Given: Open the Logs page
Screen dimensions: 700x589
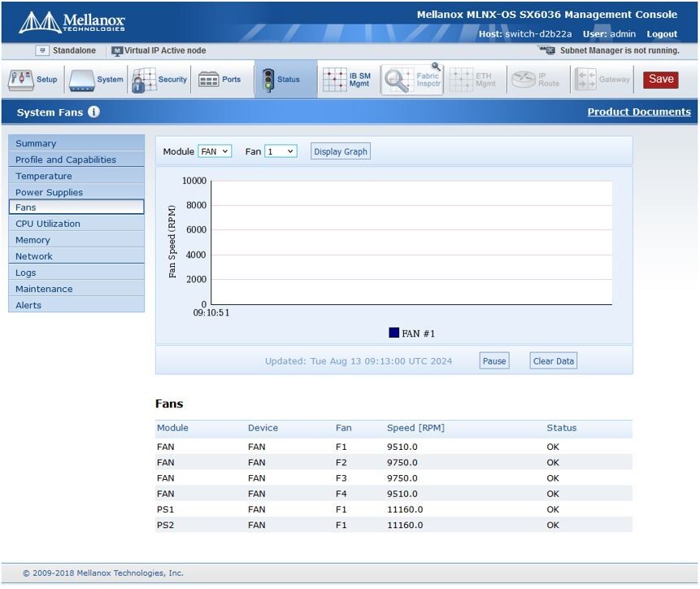Looking at the screenshot, I should click(76, 273).
